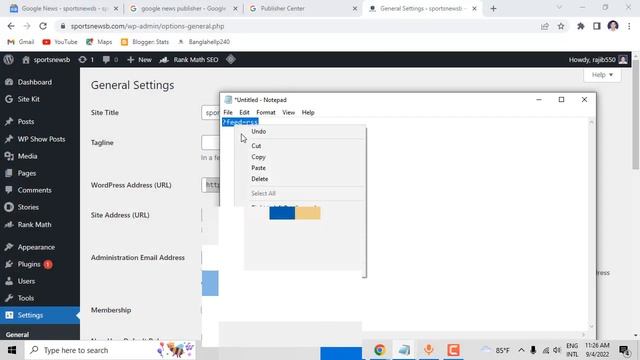640x360 pixels.
Task: Choose Paste in context menu
Action: click(x=258, y=168)
